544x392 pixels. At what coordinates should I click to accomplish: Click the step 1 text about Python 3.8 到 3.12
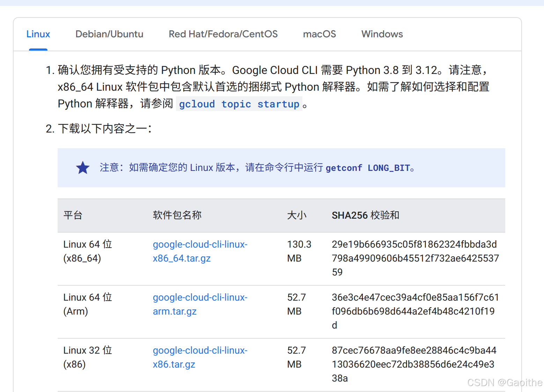[274, 87]
